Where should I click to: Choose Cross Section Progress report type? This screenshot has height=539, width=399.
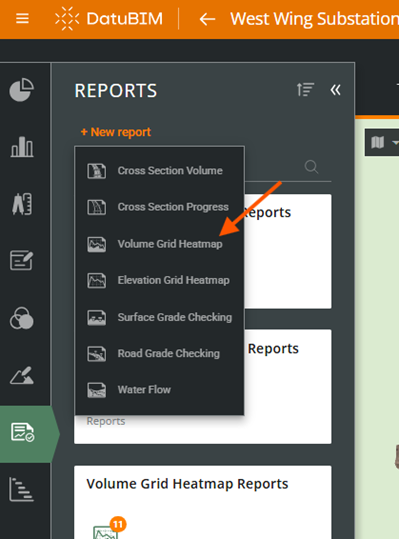point(159,207)
